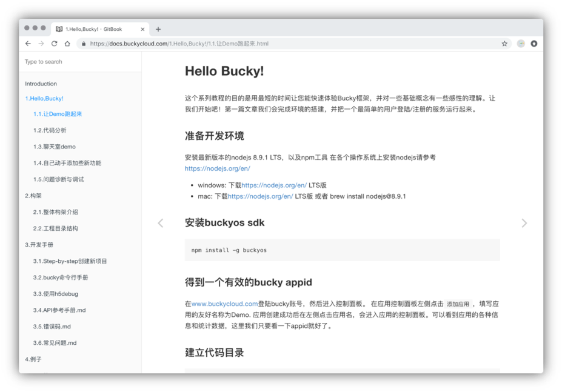This screenshot has width=562, height=392.
Task: Click the browser update/menu circle icon
Action: pyautogui.click(x=534, y=44)
